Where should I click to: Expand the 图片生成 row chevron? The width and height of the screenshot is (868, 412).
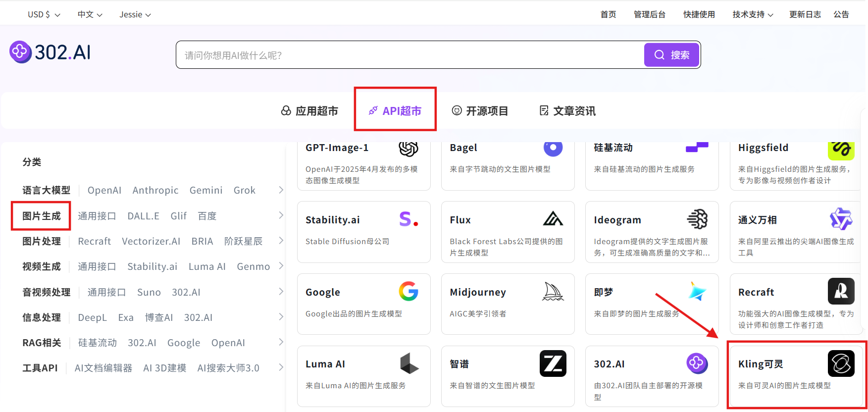[281, 215]
